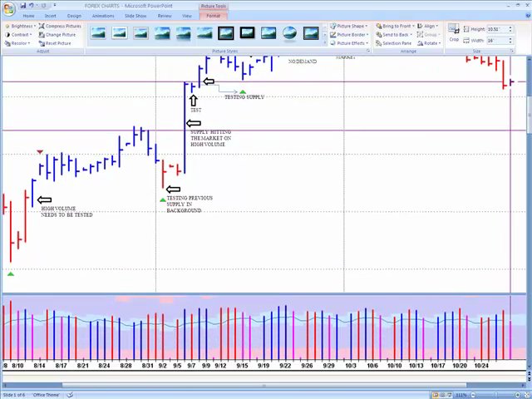This screenshot has width=532, height=399.
Task: Open the Picture Effects dropdown
Action: pos(349,43)
